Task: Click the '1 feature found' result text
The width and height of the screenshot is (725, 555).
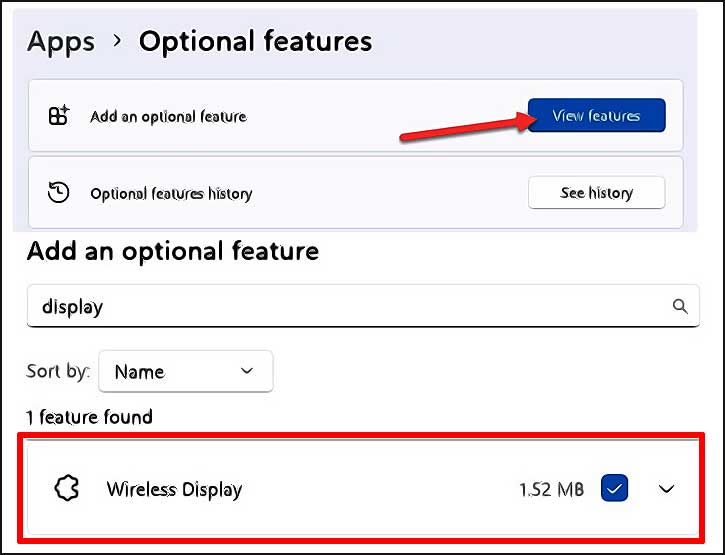Action: tap(89, 417)
